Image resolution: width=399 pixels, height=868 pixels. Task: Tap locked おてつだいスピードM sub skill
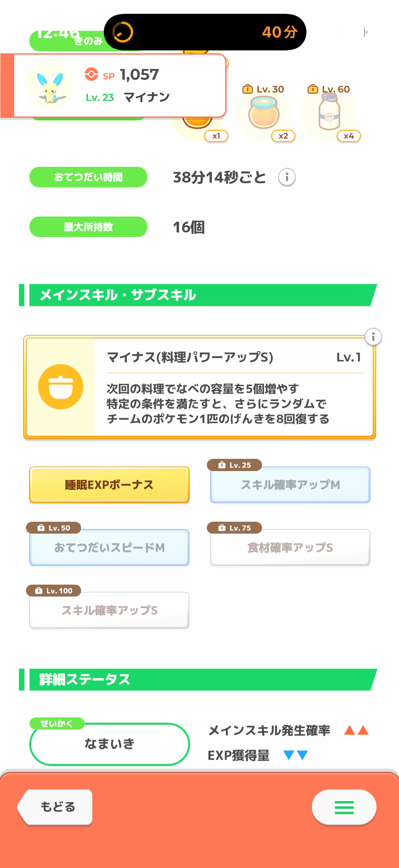pyautogui.click(x=109, y=547)
